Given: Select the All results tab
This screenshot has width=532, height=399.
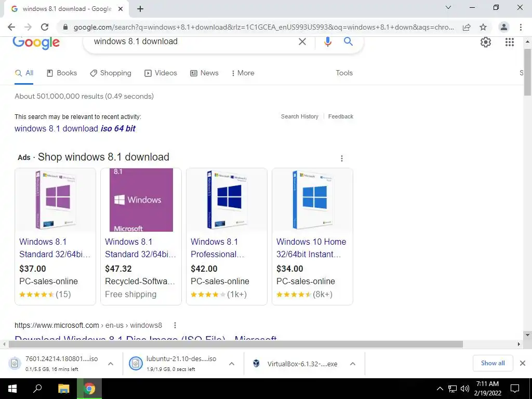Looking at the screenshot, I should pyautogui.click(x=24, y=73).
